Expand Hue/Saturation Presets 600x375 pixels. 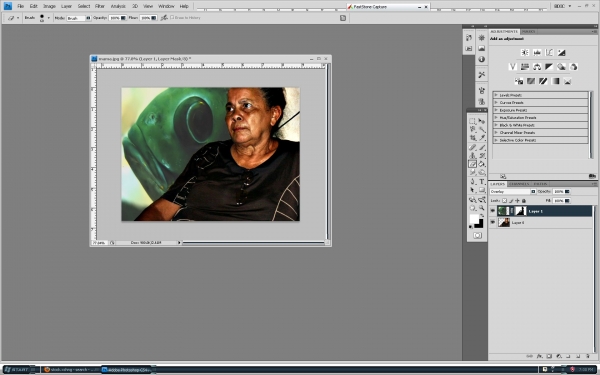(x=496, y=117)
